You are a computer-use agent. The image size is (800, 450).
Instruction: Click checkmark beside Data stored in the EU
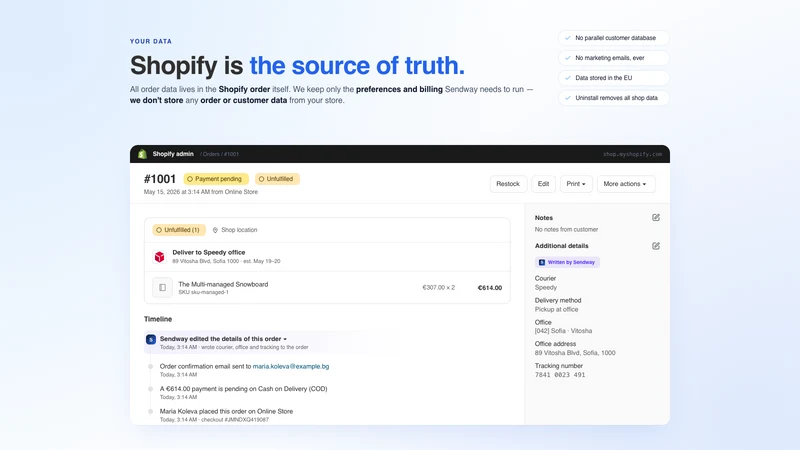568,78
